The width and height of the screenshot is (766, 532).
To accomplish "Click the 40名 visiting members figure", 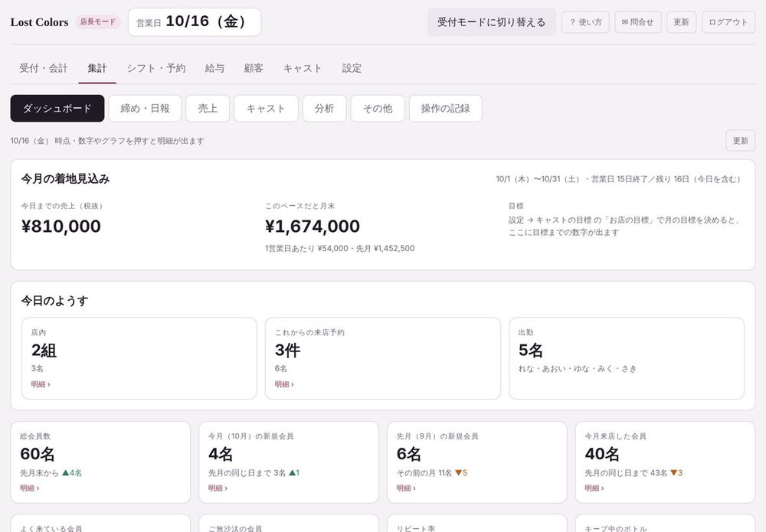I will click(602, 455).
